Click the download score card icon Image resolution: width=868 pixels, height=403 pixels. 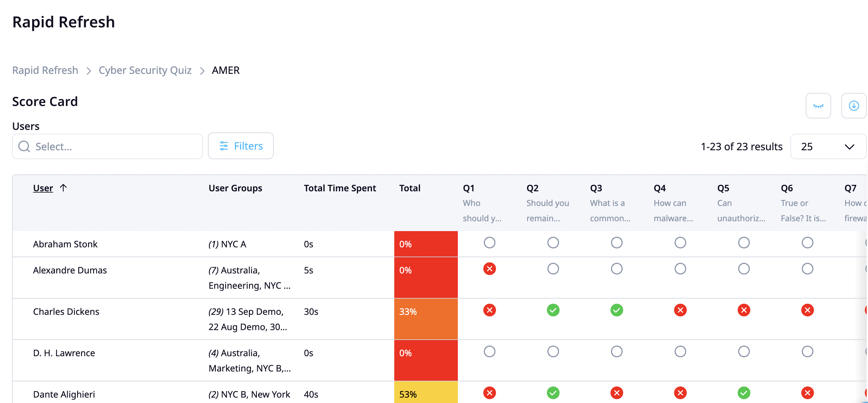pos(853,106)
